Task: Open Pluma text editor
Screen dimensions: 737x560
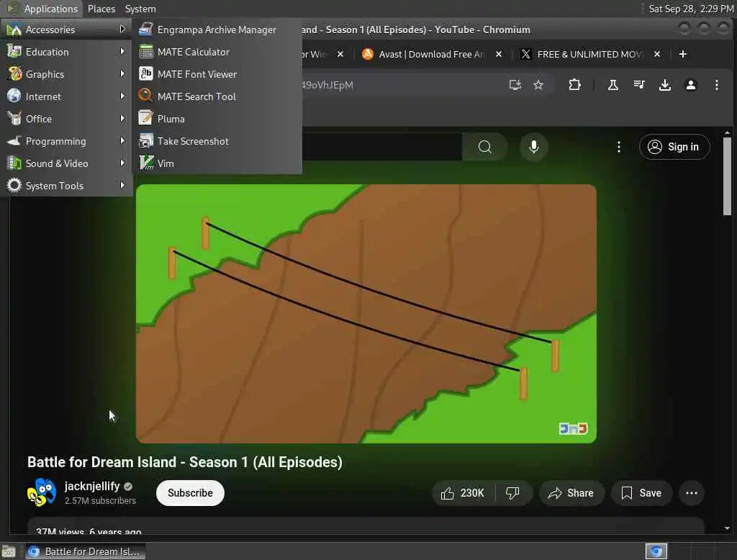Action: [x=217, y=119]
